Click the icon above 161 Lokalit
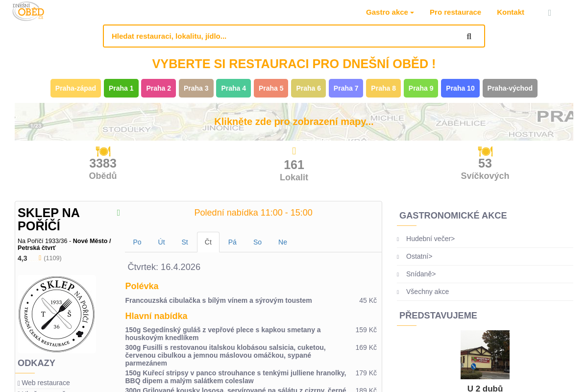 (294, 151)
